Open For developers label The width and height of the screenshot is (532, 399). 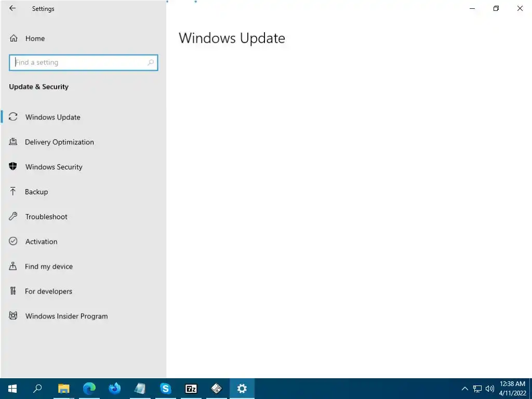48,291
